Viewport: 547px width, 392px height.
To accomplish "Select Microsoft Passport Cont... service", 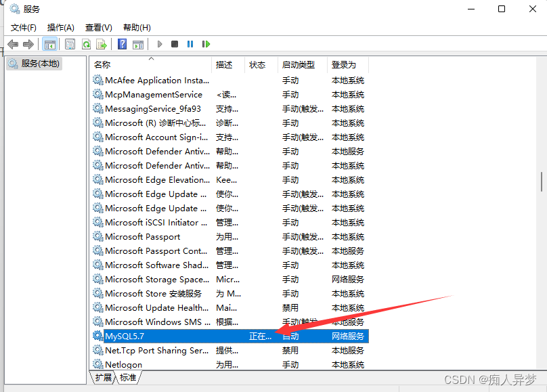I will pos(230,251).
